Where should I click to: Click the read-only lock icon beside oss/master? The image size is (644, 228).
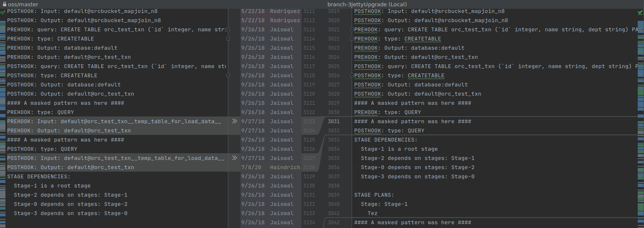5,4
